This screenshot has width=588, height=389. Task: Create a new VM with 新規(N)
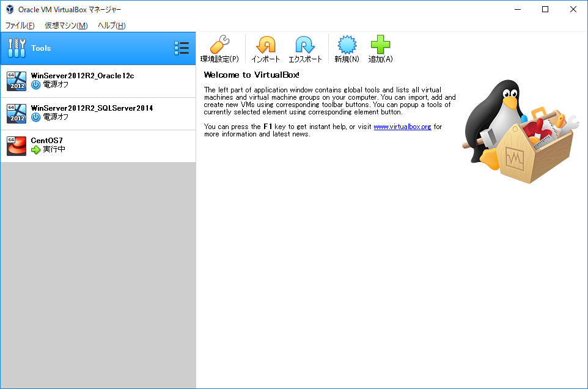click(x=347, y=45)
